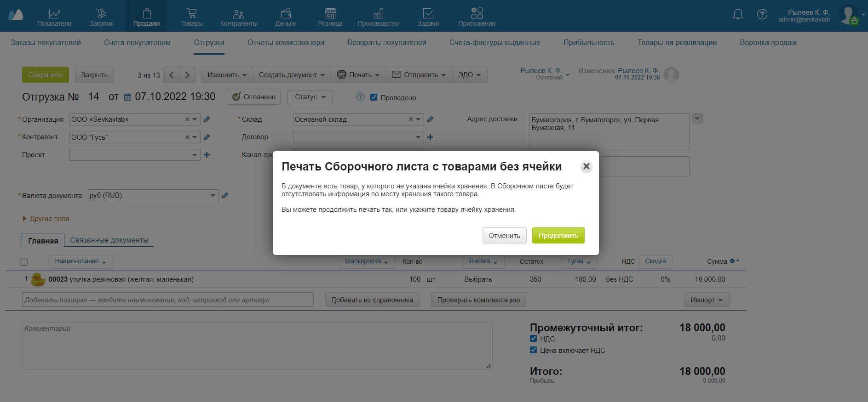Go to the next document arrow
Viewport: 868px width, 402px height.
pos(187,75)
